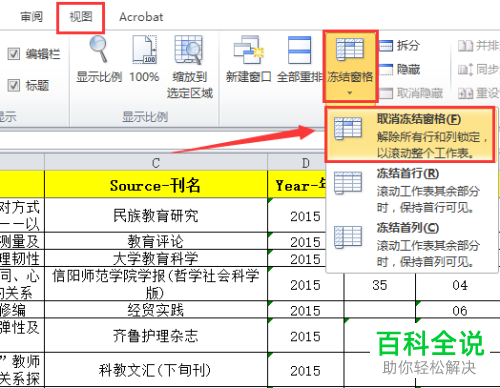Choose 冻结首行(R) menu option
This screenshot has height=388, width=500.
pyautogui.click(x=411, y=190)
